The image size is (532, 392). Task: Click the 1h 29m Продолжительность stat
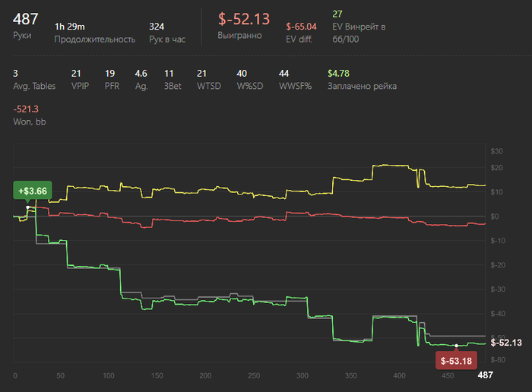click(x=70, y=27)
